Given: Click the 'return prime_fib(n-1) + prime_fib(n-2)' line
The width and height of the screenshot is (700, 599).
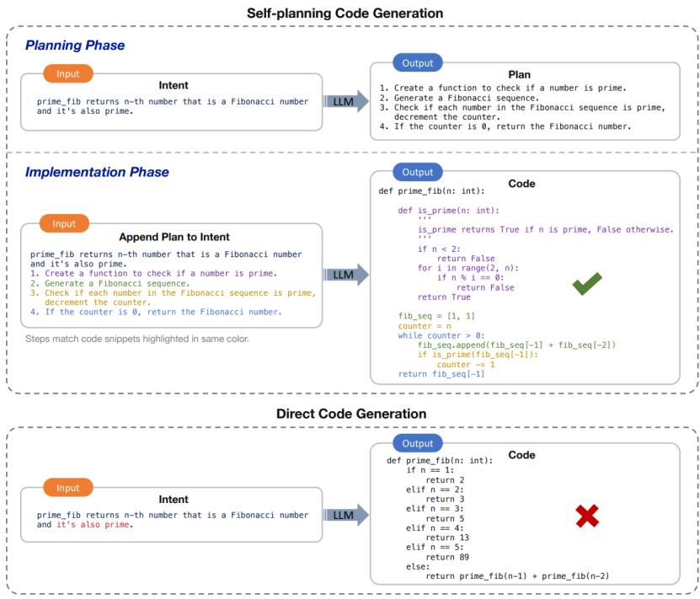Looking at the screenshot, I should pos(517,576).
